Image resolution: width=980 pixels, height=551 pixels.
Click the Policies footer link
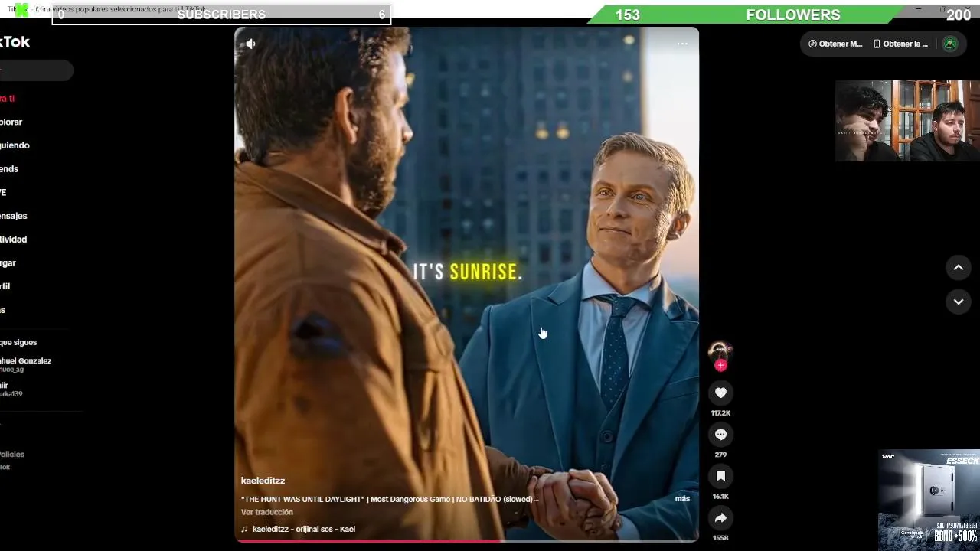(x=12, y=454)
